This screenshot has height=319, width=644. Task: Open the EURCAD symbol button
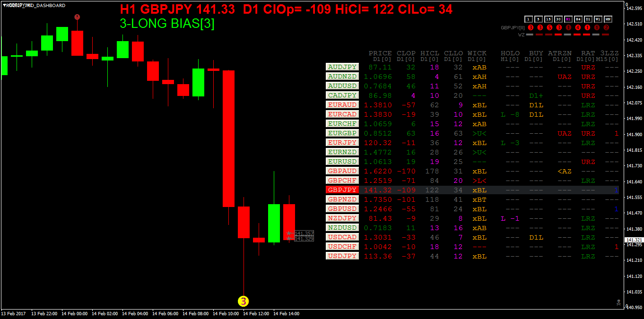pyautogui.click(x=342, y=114)
